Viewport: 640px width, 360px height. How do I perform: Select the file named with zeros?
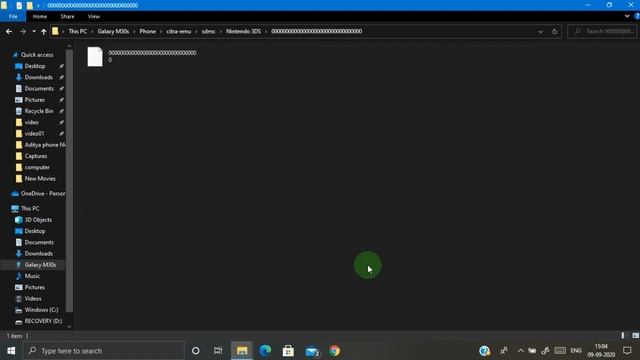click(x=142, y=56)
